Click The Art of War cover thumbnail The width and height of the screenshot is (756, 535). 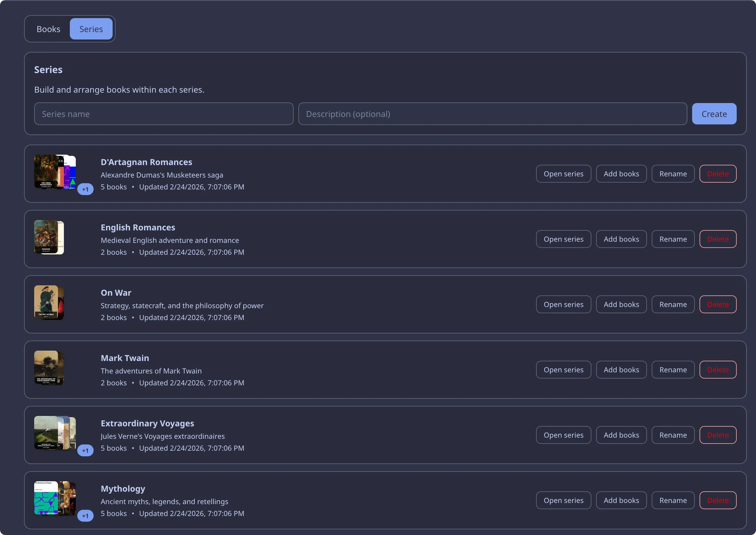tap(46, 302)
